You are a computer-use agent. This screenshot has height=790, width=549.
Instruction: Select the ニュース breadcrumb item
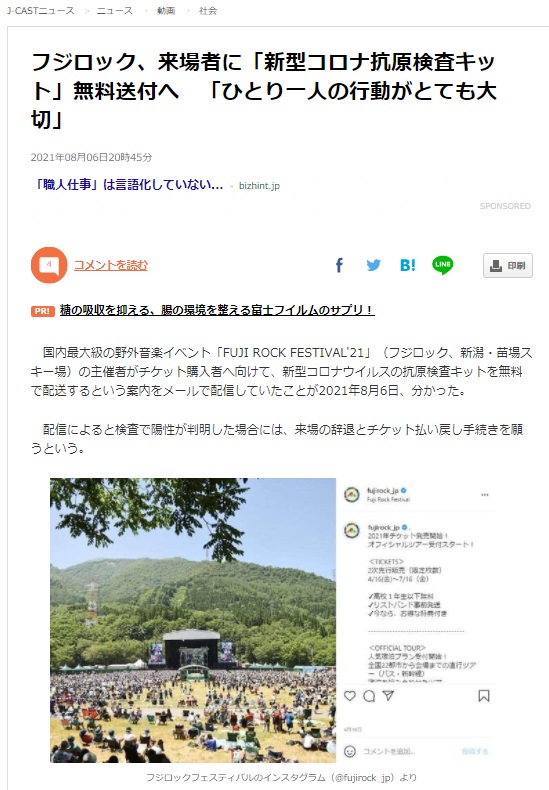pyautogui.click(x=115, y=11)
